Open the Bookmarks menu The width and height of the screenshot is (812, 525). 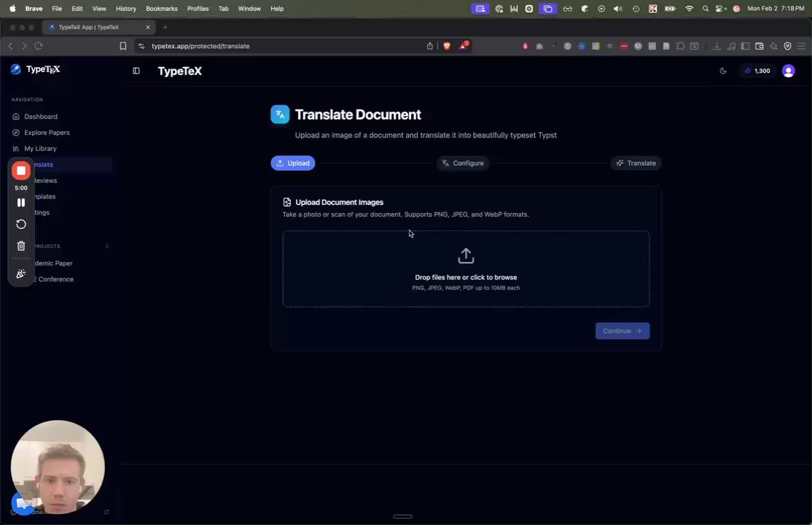(x=162, y=9)
